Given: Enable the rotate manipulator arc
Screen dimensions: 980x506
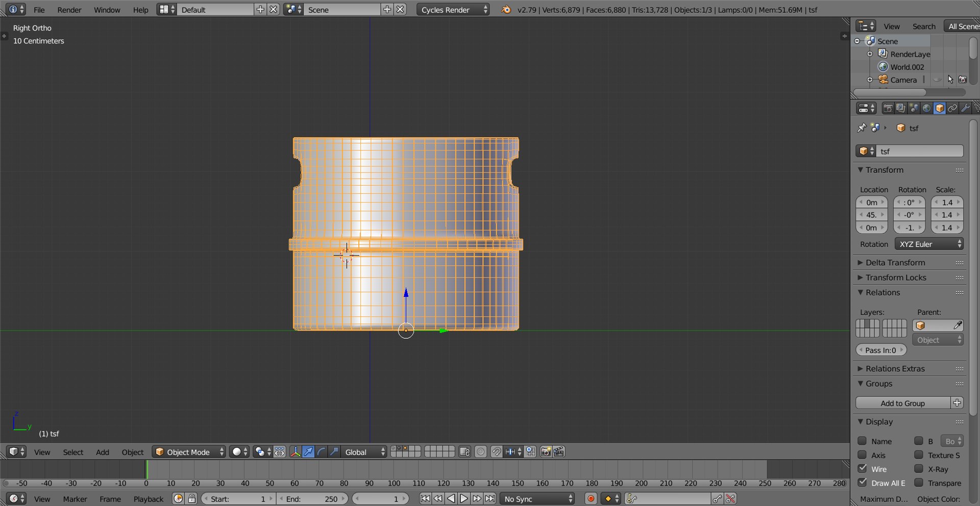Looking at the screenshot, I should click(321, 452).
